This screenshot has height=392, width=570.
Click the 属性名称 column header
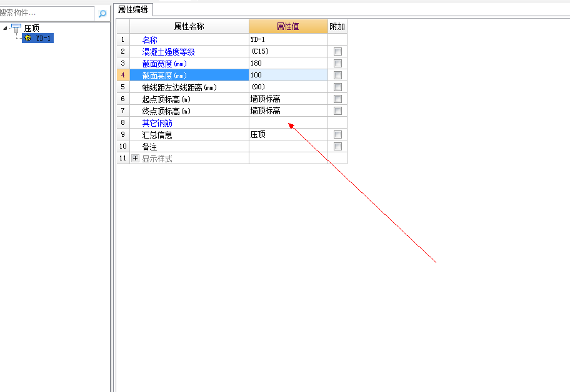coord(189,26)
